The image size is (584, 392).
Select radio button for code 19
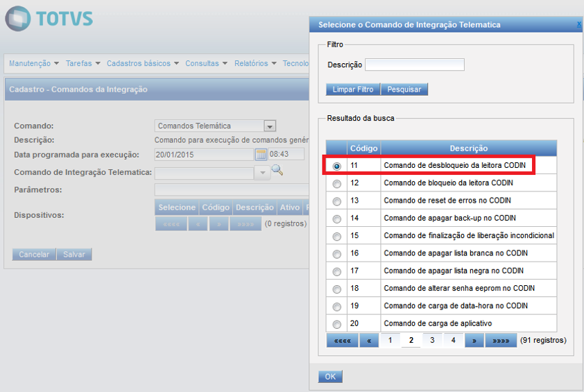pos(336,306)
